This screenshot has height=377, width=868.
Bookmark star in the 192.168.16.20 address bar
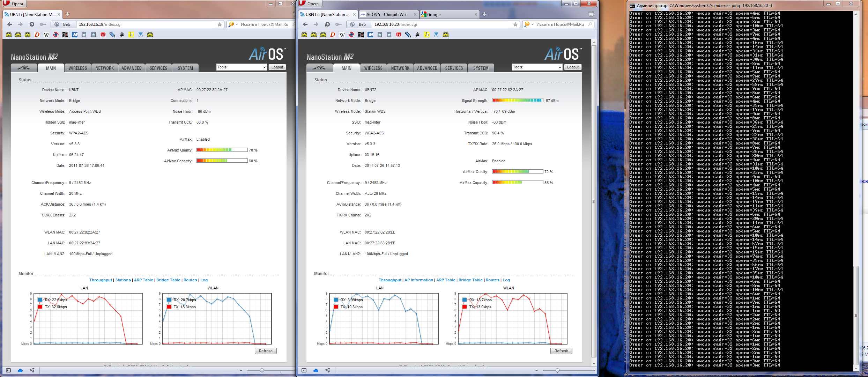pyautogui.click(x=515, y=24)
